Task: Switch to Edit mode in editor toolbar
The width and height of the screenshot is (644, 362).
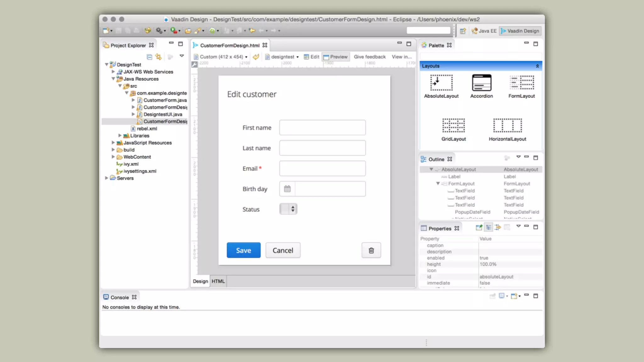Action: (x=312, y=57)
